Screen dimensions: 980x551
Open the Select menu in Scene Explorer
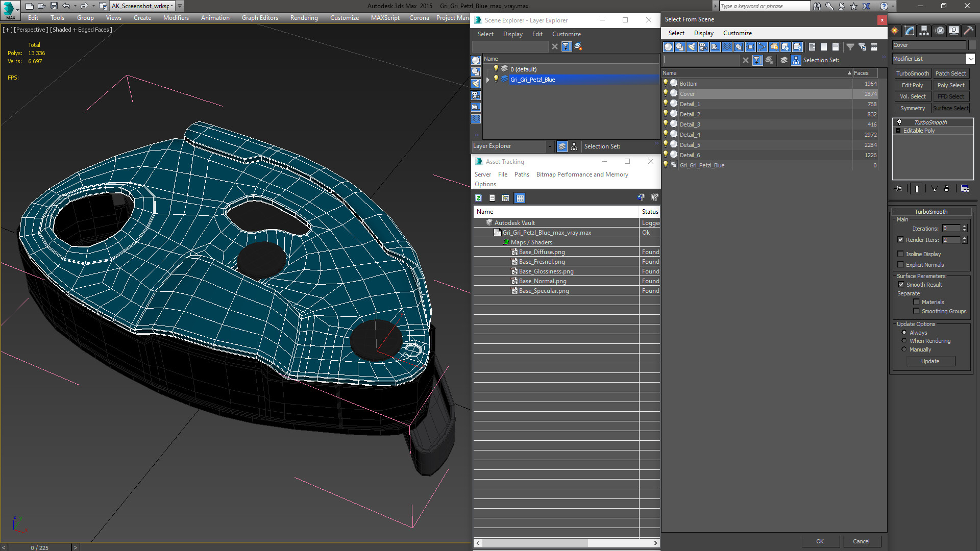(x=485, y=34)
